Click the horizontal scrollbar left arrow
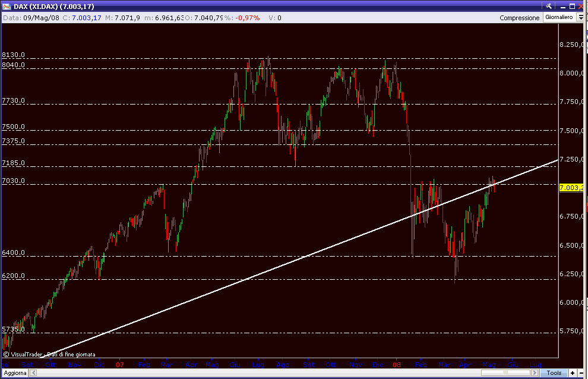The height and width of the screenshot is (379, 588). coord(33,372)
